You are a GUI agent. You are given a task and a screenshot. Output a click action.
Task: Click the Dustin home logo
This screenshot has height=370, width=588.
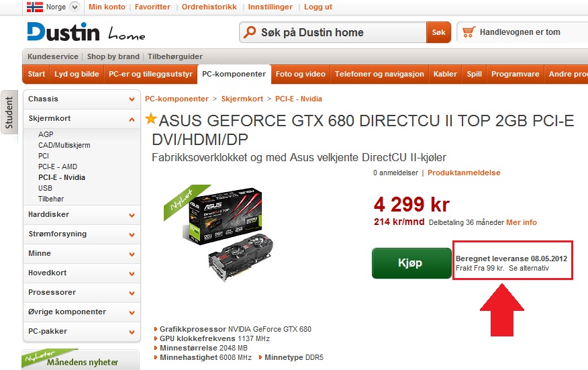(86, 32)
